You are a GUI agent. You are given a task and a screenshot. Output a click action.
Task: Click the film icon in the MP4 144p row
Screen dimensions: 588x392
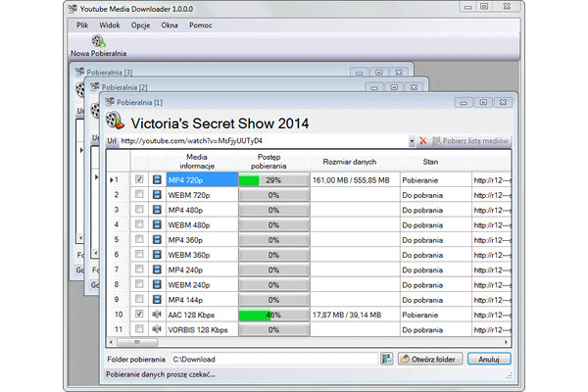coord(157,300)
